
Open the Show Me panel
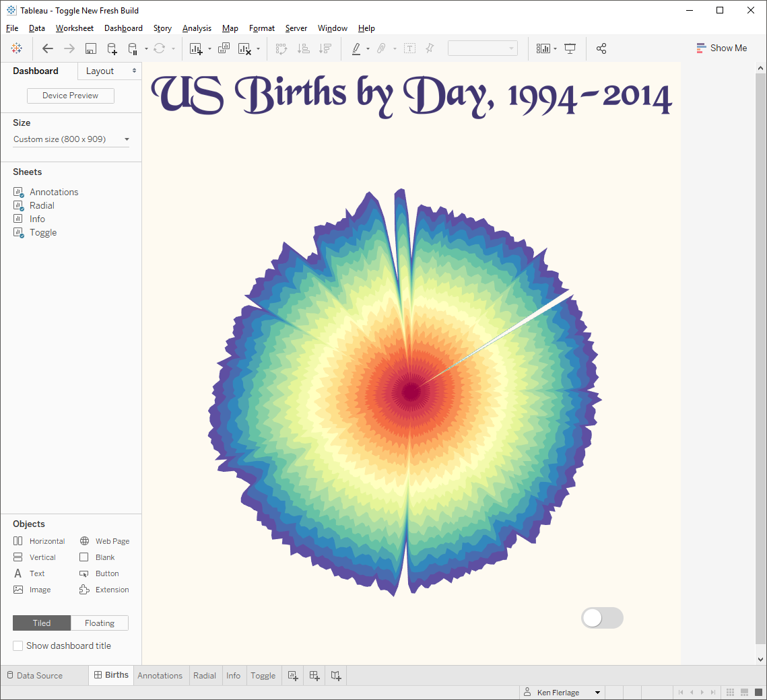click(x=721, y=48)
